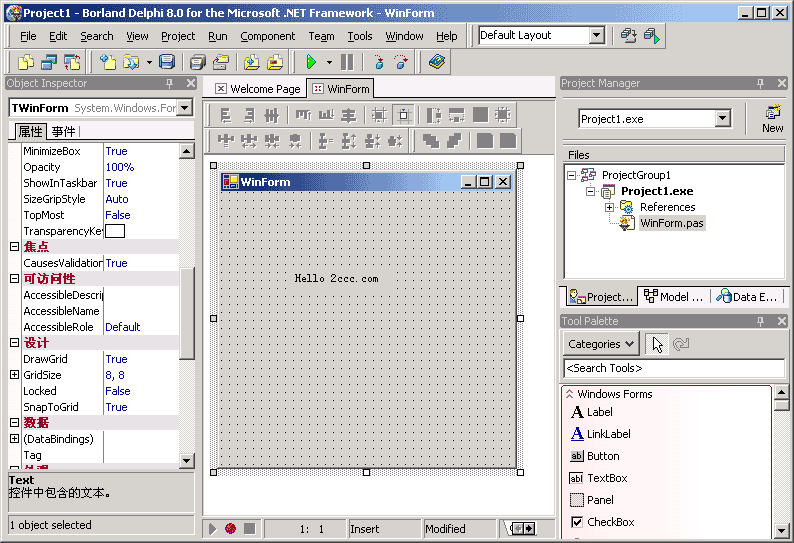
Task: Click the TransparencyKey color swatch
Action: (115, 231)
